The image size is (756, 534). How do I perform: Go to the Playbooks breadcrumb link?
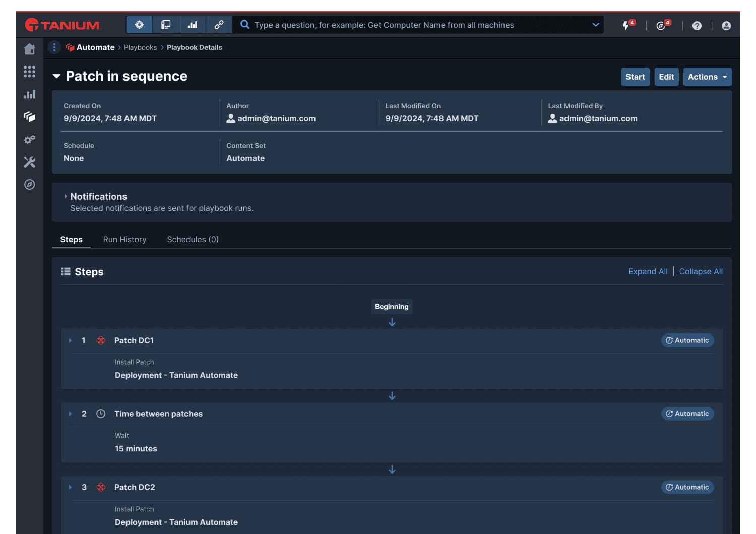pos(140,47)
